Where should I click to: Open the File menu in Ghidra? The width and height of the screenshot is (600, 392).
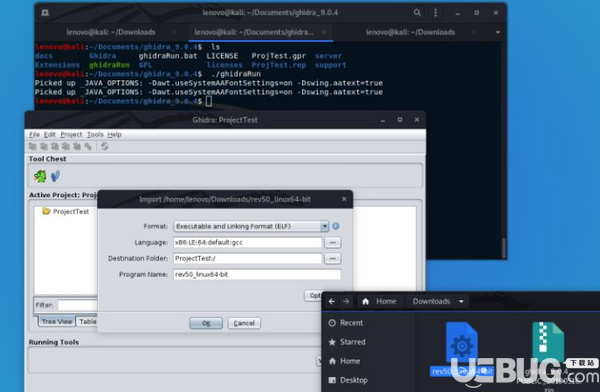click(x=34, y=134)
